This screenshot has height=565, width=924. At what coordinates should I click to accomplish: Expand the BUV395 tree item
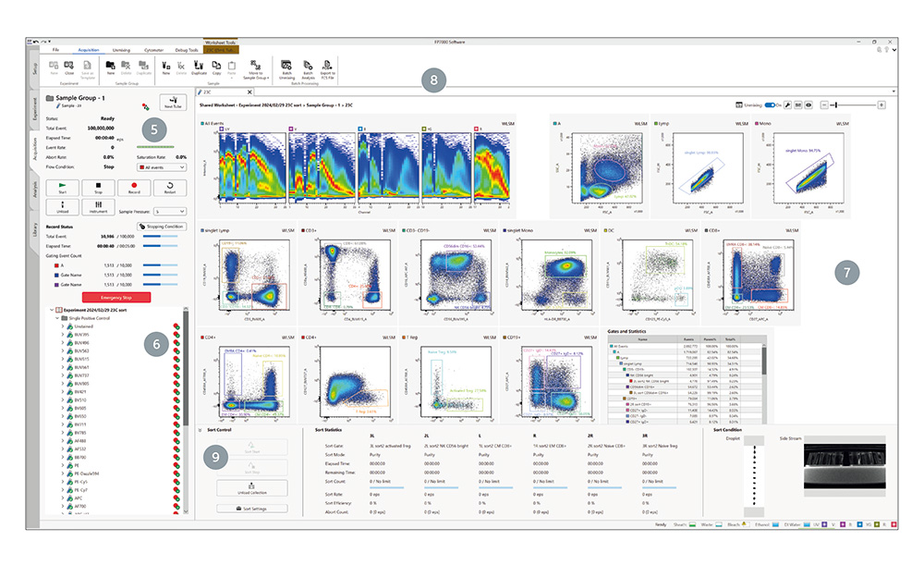(x=63, y=335)
